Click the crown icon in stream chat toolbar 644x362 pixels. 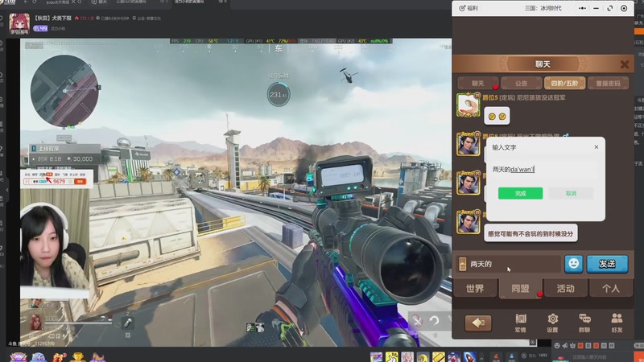[x=572, y=346]
